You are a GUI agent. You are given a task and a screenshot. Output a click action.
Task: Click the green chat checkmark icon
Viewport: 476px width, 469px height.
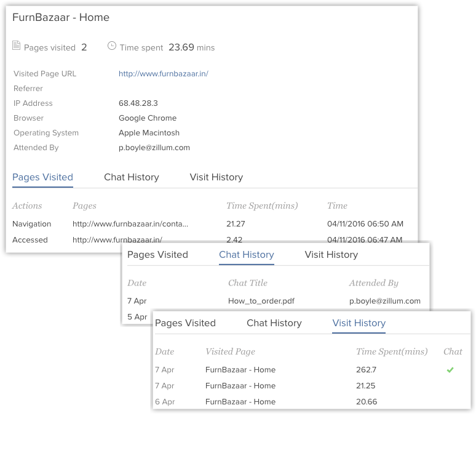(450, 370)
